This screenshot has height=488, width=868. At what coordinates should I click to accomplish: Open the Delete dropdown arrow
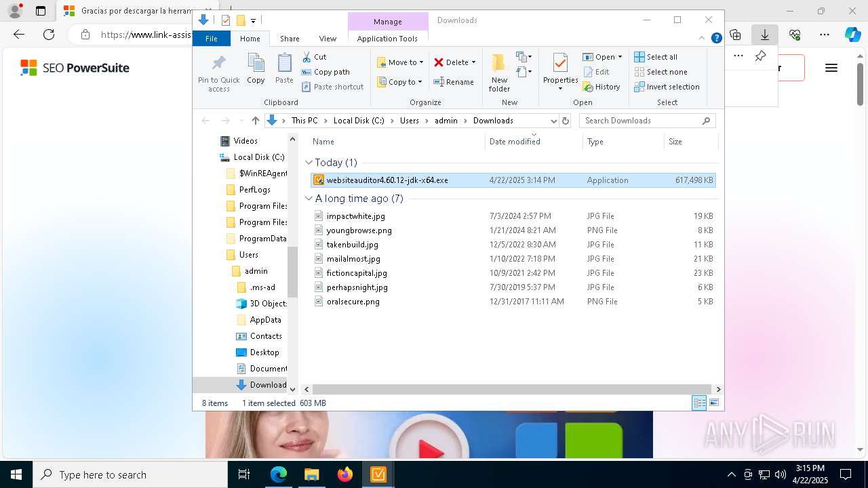coord(473,62)
